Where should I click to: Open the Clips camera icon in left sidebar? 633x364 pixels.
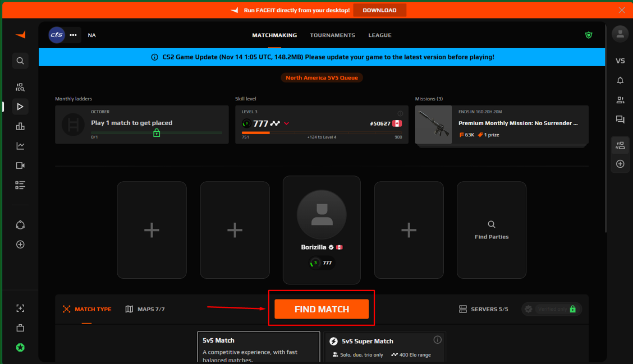[20, 165]
